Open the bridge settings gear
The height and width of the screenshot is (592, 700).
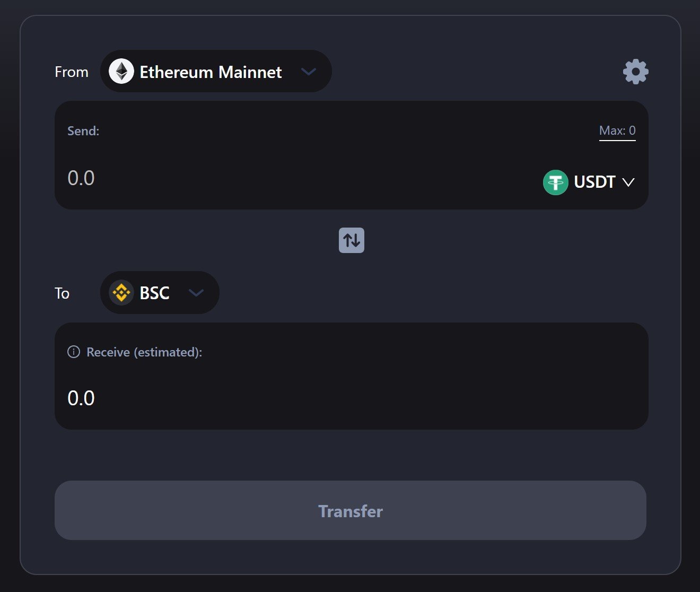pos(635,72)
